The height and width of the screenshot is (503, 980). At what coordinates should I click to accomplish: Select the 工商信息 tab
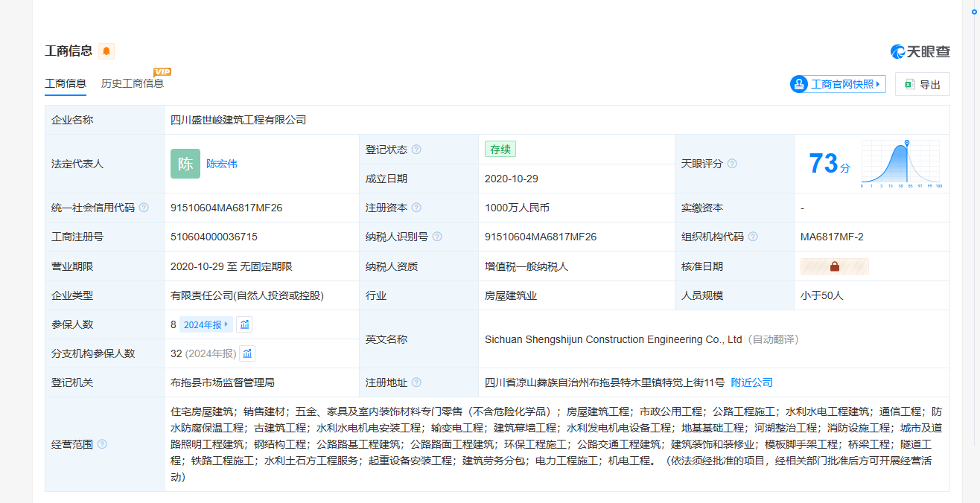66,83
